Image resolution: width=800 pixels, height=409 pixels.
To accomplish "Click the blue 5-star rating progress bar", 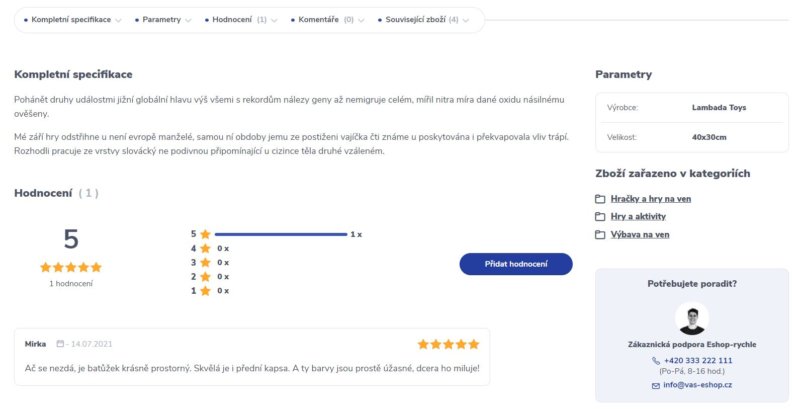I will point(281,235).
